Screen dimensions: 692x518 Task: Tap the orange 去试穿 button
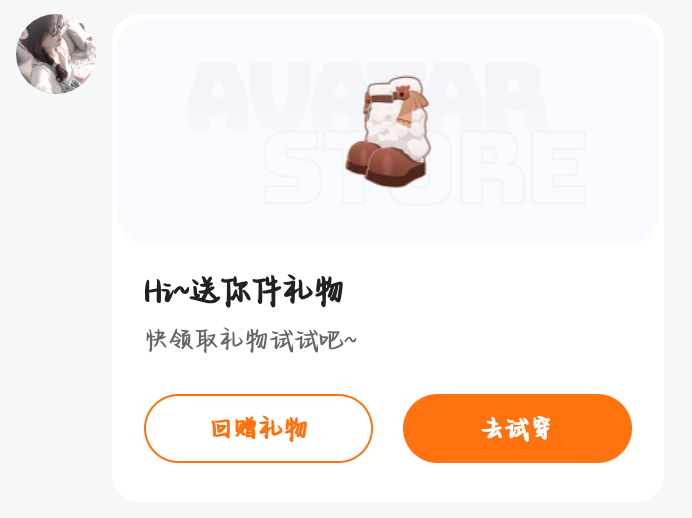pos(517,428)
